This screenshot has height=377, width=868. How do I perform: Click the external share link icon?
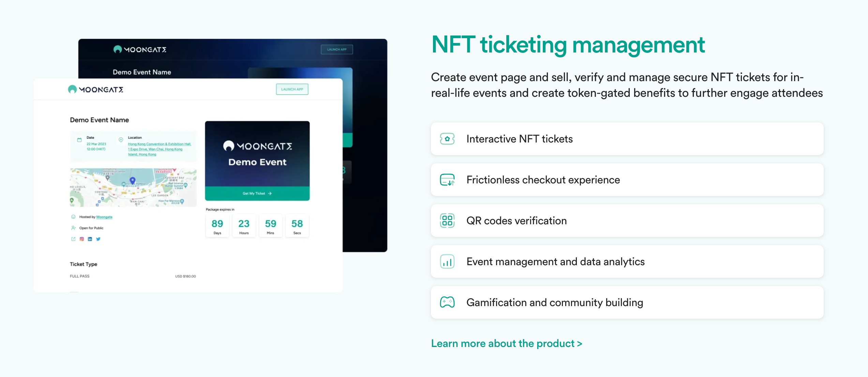pos(73,239)
